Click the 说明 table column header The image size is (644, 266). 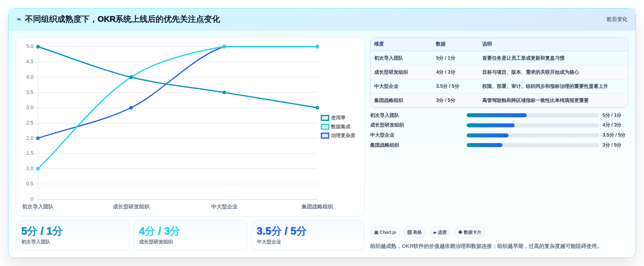click(487, 44)
